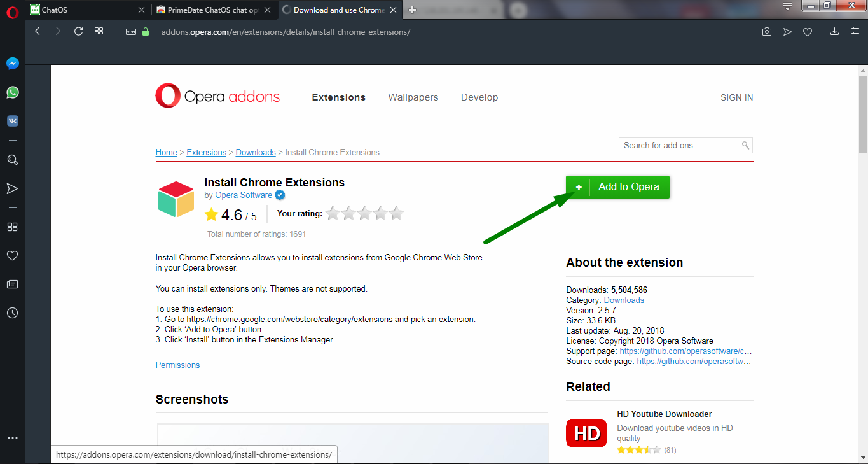
Task: Click the red HD extension icon
Action: pos(586,433)
